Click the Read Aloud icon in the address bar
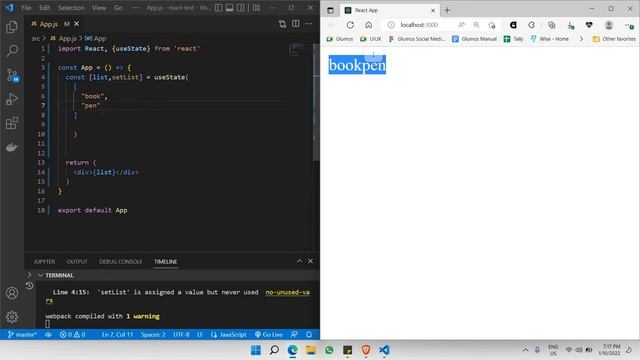 pyautogui.click(x=462, y=25)
